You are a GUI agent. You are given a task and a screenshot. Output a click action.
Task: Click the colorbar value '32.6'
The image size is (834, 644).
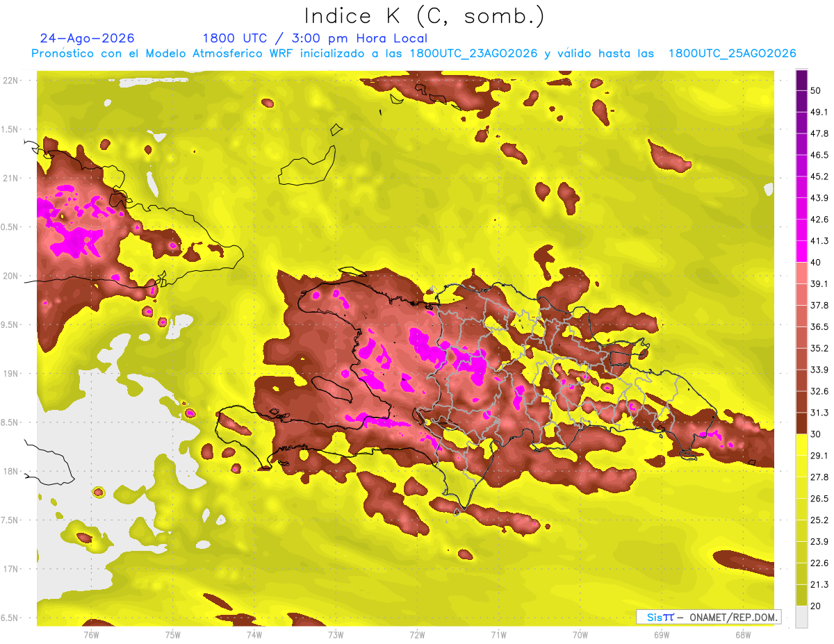(819, 391)
